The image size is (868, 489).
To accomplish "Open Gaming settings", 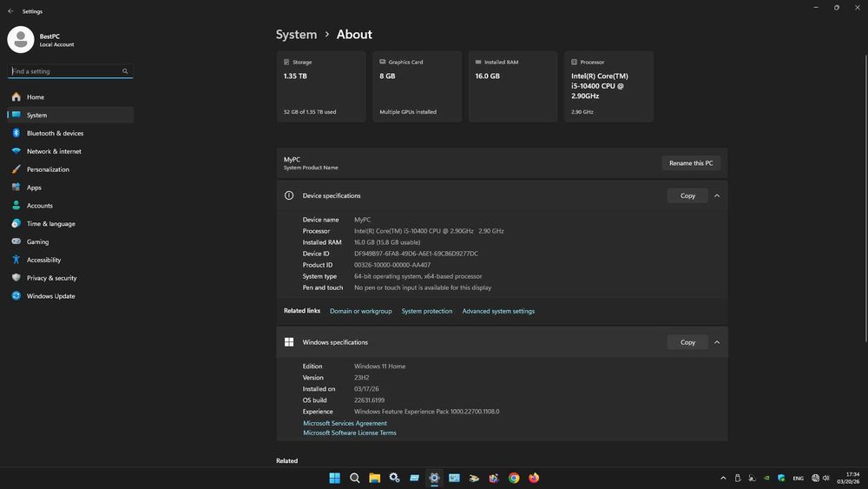I will [70, 242].
